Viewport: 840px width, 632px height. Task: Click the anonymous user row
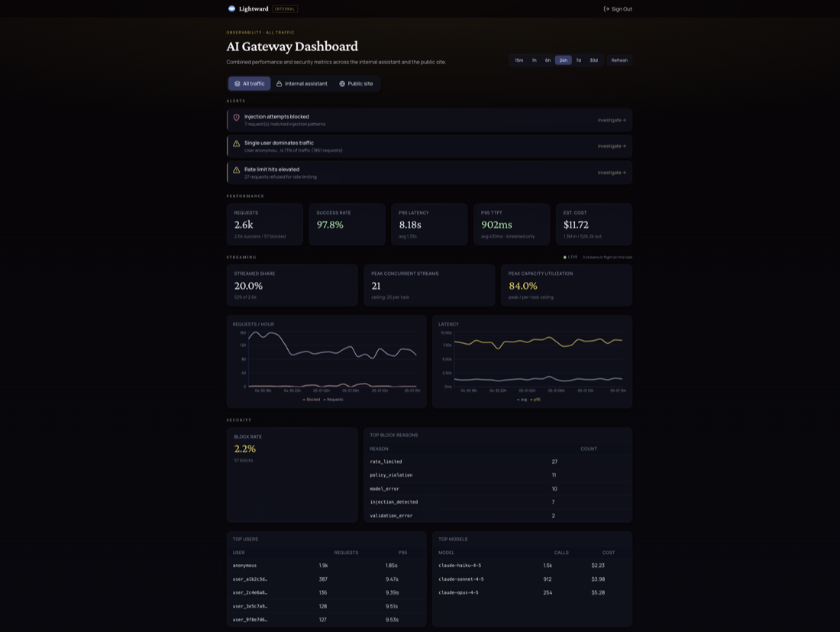[x=326, y=566]
